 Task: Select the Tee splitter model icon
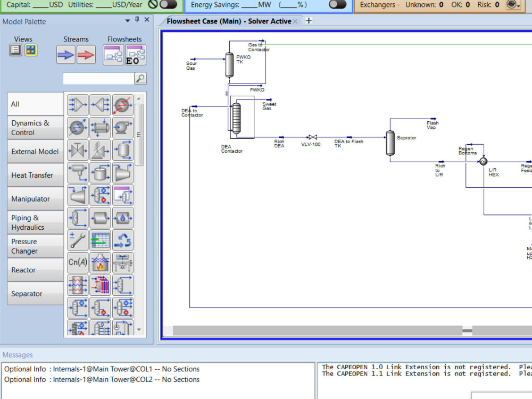point(100,105)
